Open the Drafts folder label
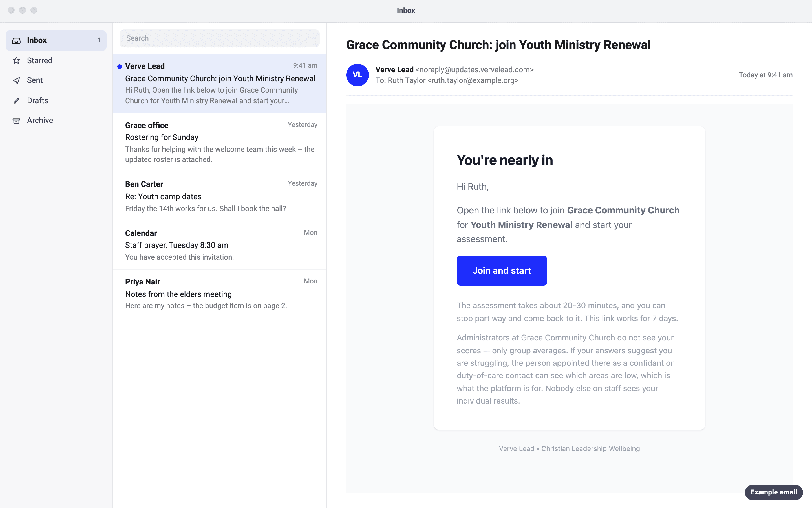The width and height of the screenshot is (812, 508). 37,100
